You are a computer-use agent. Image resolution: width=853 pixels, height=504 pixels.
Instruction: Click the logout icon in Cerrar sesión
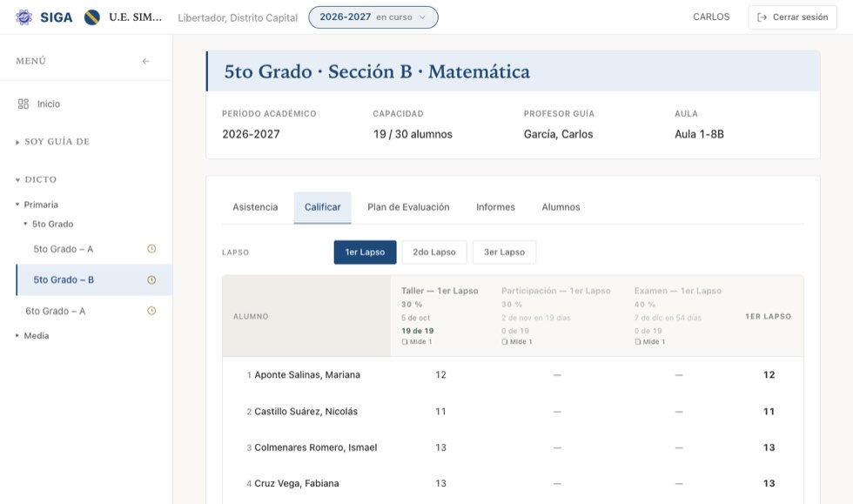point(762,17)
